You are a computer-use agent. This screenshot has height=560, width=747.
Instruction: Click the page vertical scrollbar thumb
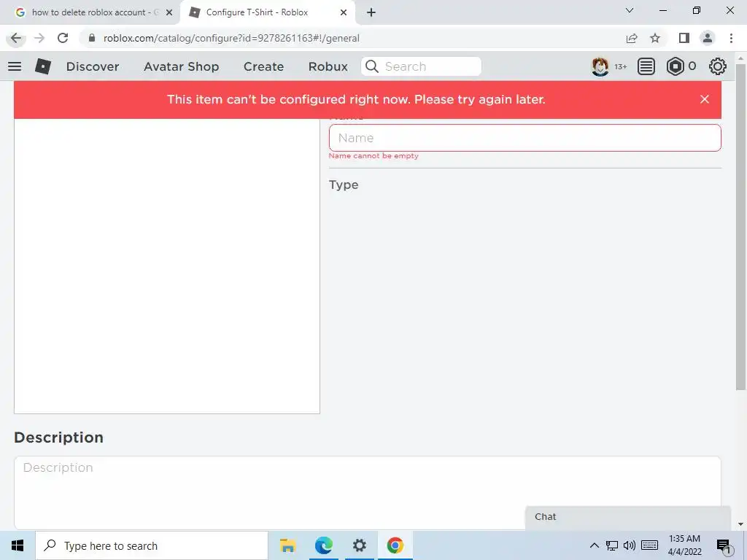(x=740, y=226)
